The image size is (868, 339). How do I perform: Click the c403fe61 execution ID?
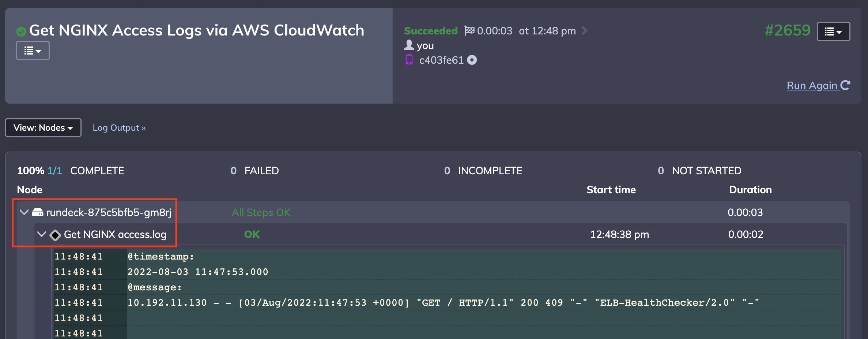[x=441, y=60]
